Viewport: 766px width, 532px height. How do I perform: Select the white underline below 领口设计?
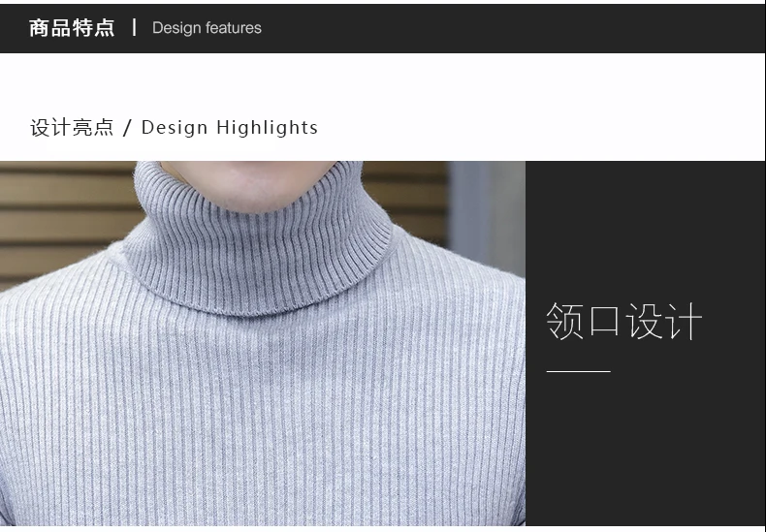click(x=579, y=371)
